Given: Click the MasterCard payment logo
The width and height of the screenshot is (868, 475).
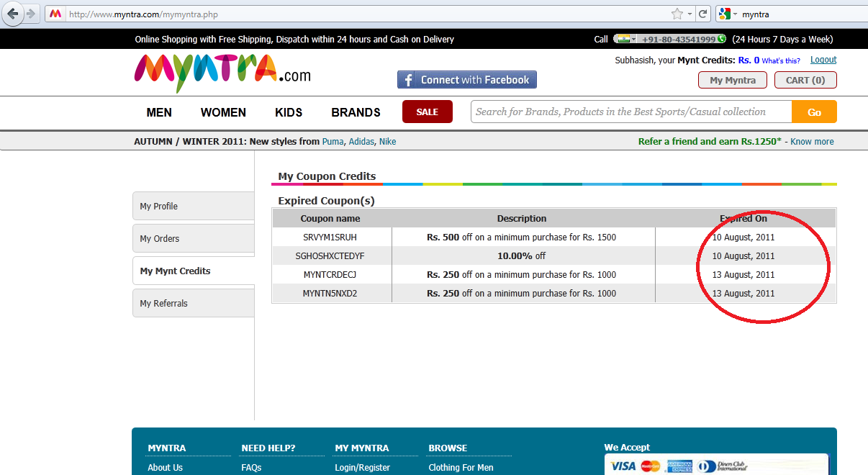Looking at the screenshot, I should 651,466.
